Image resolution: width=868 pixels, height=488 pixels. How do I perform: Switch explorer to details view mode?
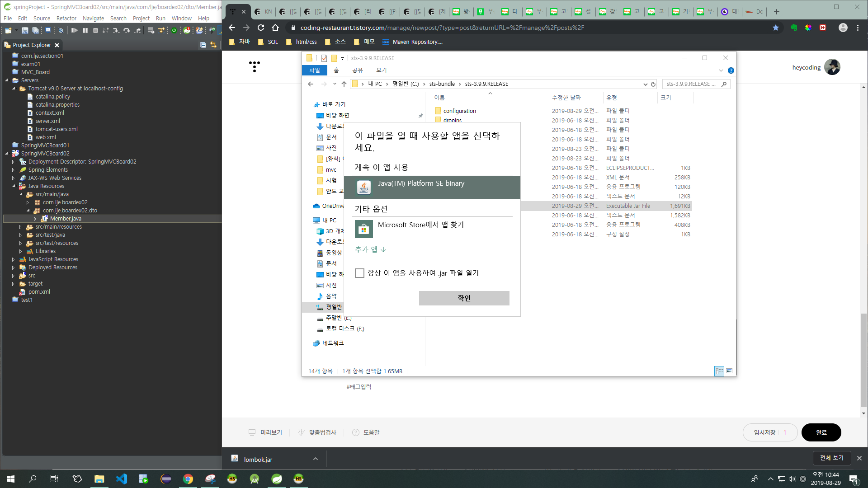[719, 371]
